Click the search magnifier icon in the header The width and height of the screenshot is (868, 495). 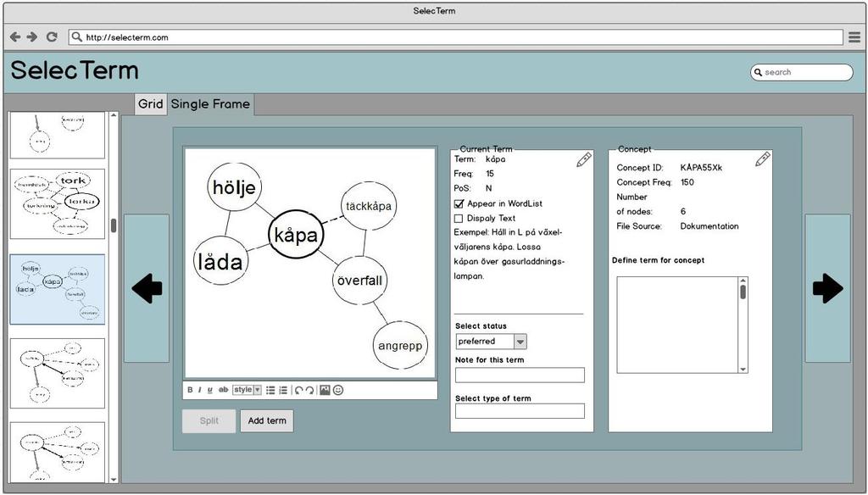tap(759, 72)
